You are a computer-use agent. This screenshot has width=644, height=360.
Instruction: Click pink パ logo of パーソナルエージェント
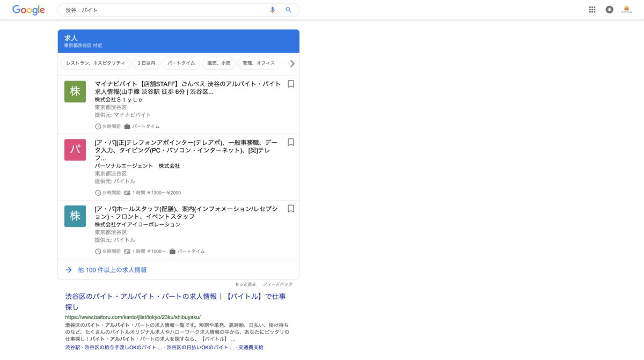(75, 150)
